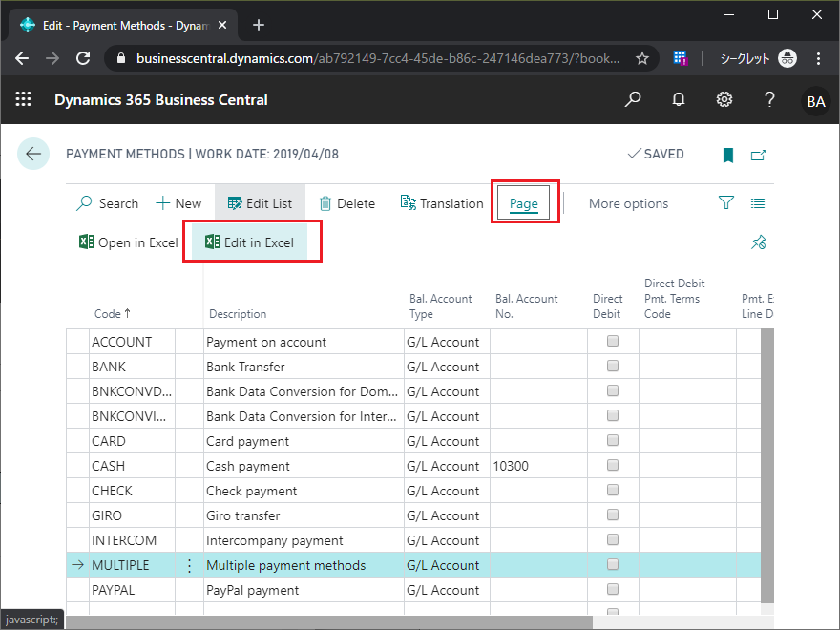Click the 10300 Bal. Account No. cell
The height and width of the screenshot is (630, 840).
pyautogui.click(x=538, y=466)
